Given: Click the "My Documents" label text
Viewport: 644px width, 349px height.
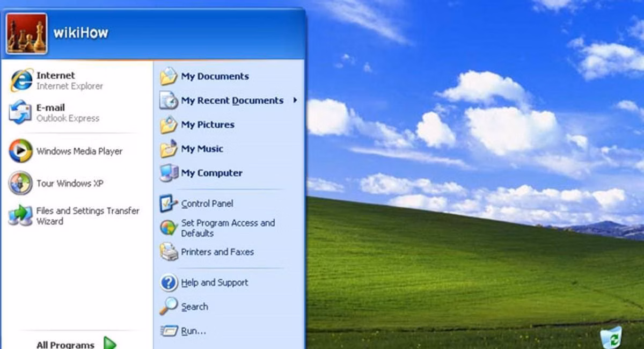Looking at the screenshot, I should [215, 76].
